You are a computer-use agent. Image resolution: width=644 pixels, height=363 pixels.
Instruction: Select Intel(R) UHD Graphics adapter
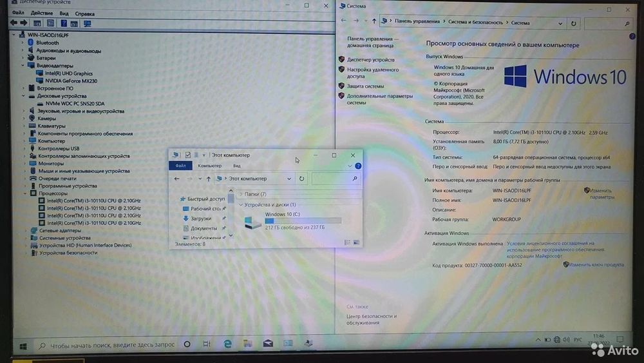click(69, 73)
